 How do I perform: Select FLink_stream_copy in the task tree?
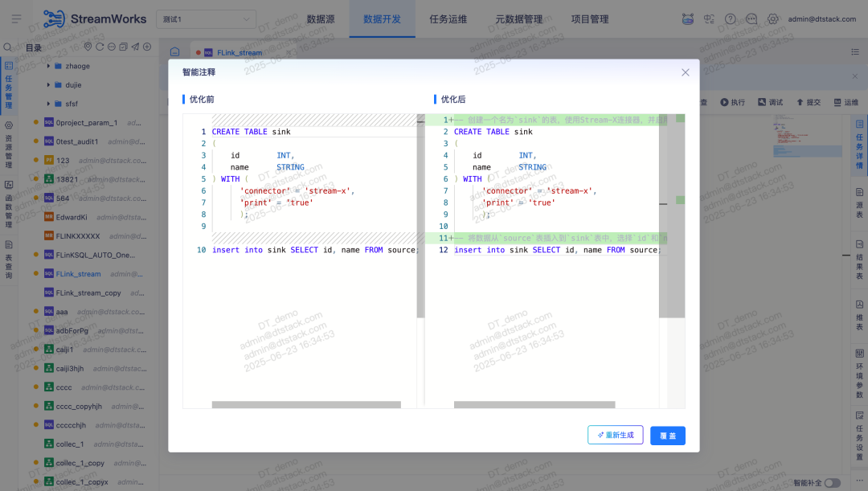click(88, 293)
